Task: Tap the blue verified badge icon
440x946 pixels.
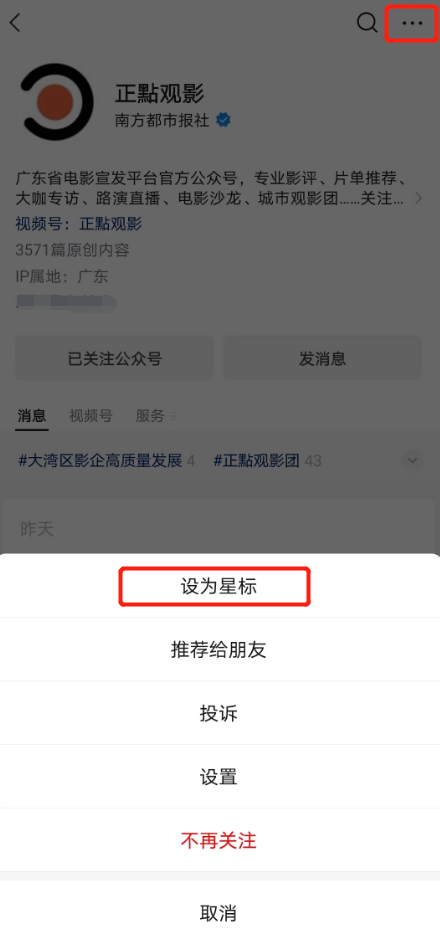Action: [223, 120]
